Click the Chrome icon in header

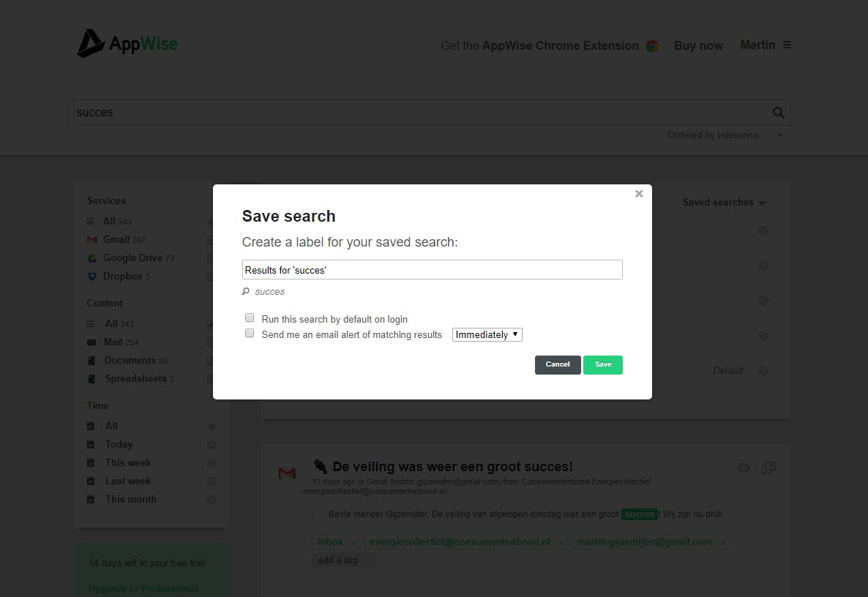click(652, 46)
